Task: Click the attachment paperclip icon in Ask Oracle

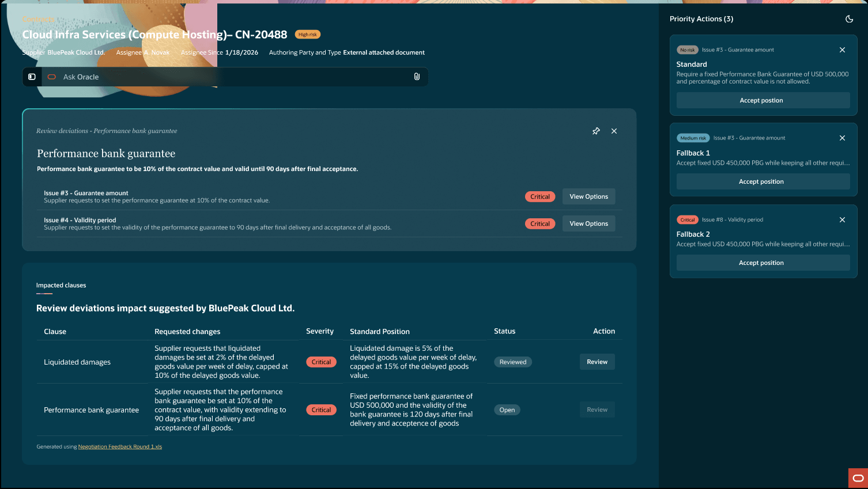Action: pyautogui.click(x=417, y=77)
